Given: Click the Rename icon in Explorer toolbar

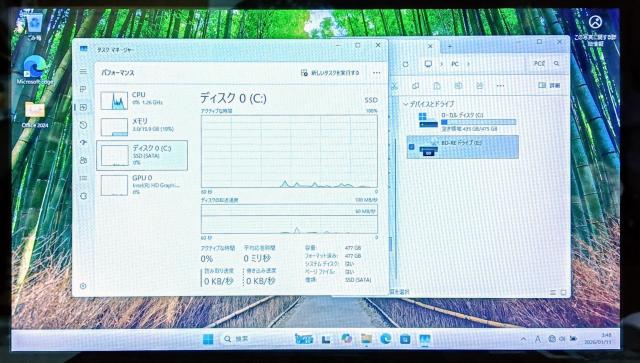Looking at the screenshot, I should 458,86.
